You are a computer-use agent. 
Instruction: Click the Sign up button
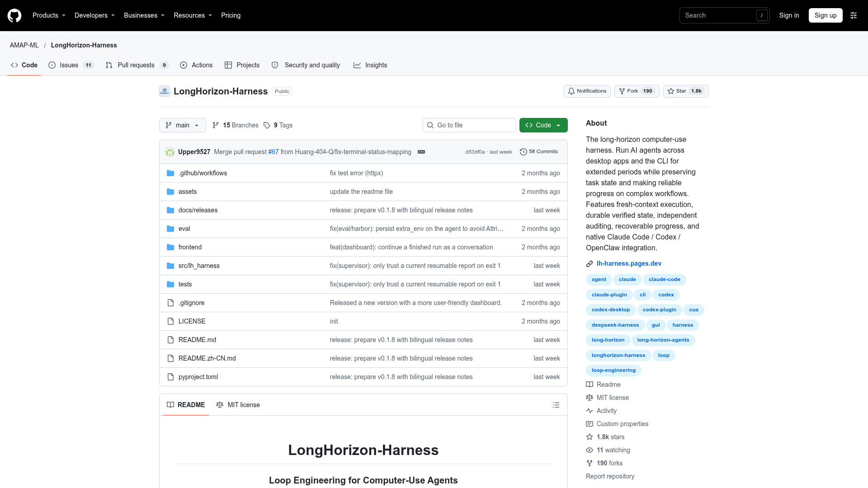point(826,15)
